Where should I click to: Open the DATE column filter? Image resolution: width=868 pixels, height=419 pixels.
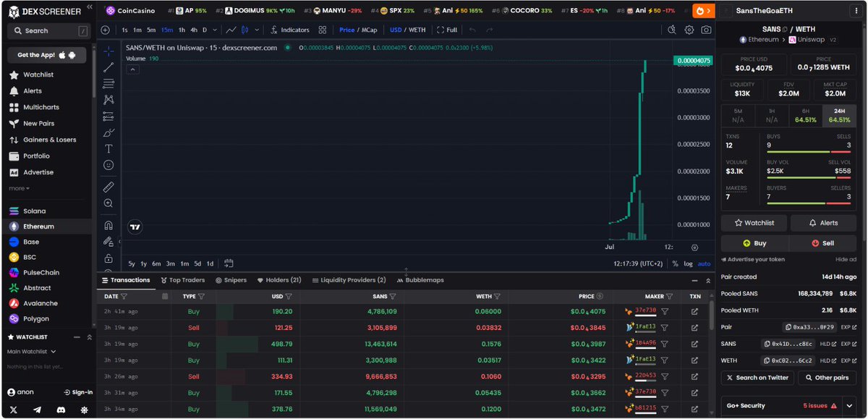[124, 296]
